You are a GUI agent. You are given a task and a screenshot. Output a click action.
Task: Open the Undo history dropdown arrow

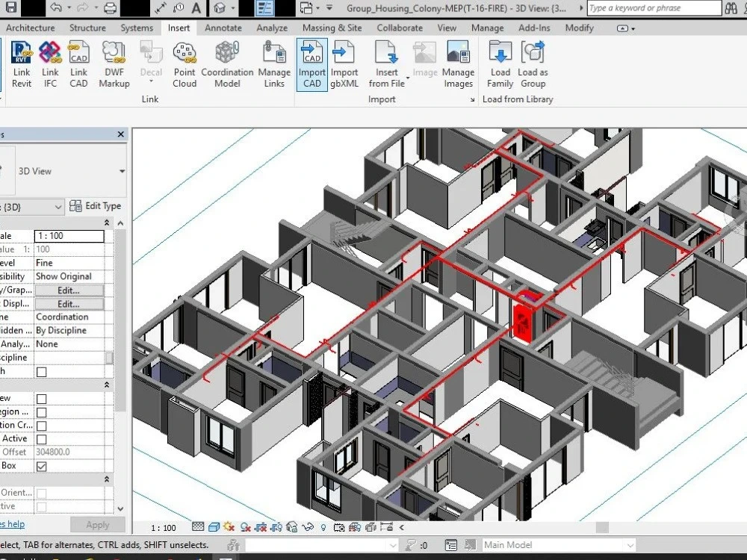click(69, 8)
